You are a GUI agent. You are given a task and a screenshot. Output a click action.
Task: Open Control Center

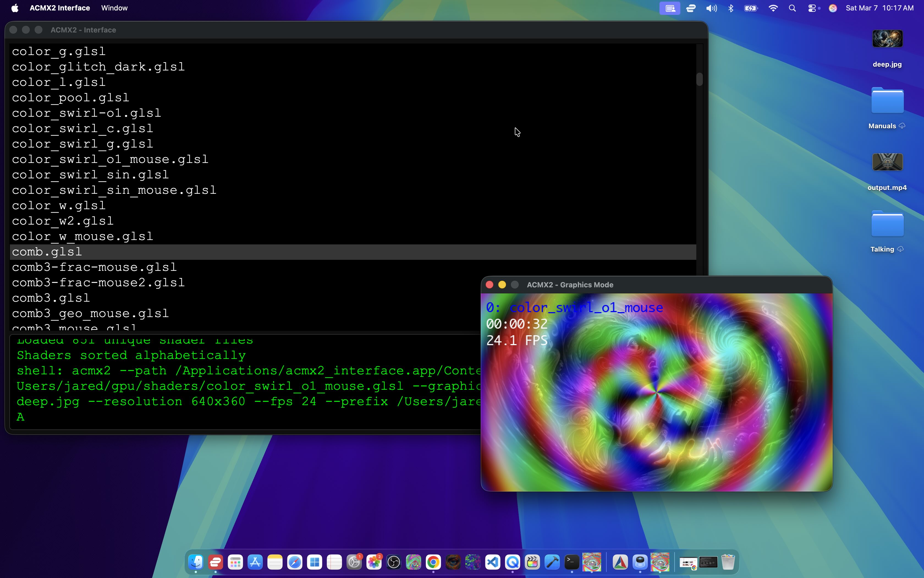pyautogui.click(x=813, y=8)
